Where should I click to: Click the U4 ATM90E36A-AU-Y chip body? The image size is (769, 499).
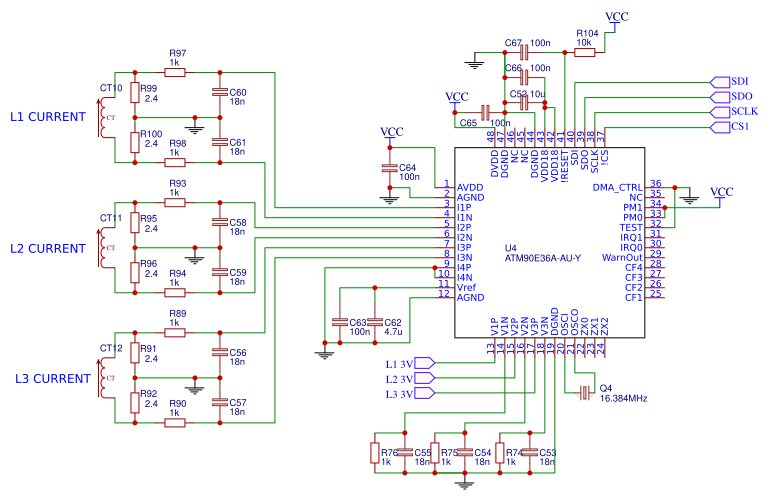[x=549, y=242]
